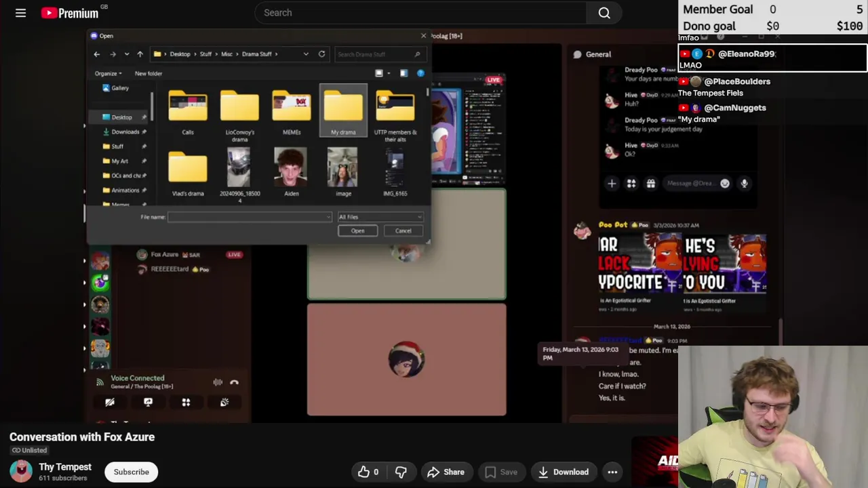Viewport: 868px width, 488px height.
Task: Click the Stuff breadcrumb in address bar
Action: pos(205,54)
